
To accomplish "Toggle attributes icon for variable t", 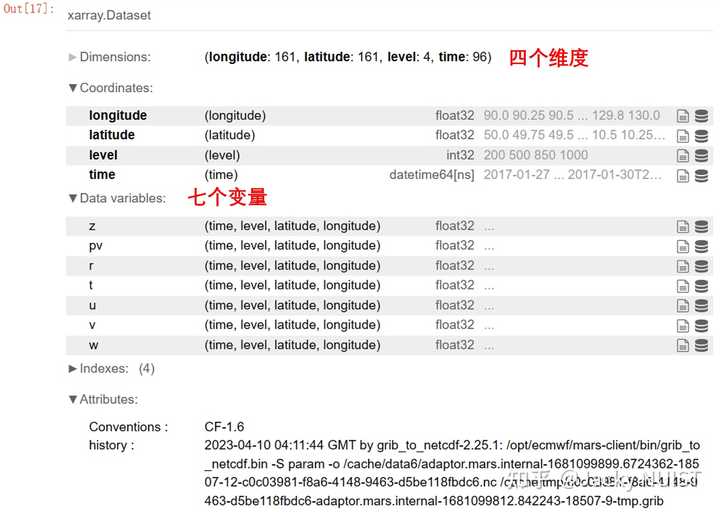I will pyautogui.click(x=683, y=286).
